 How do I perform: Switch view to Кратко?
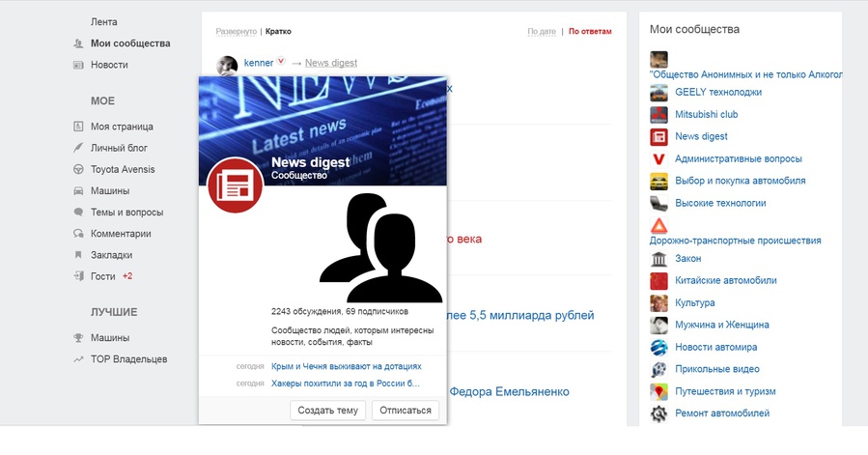click(278, 32)
